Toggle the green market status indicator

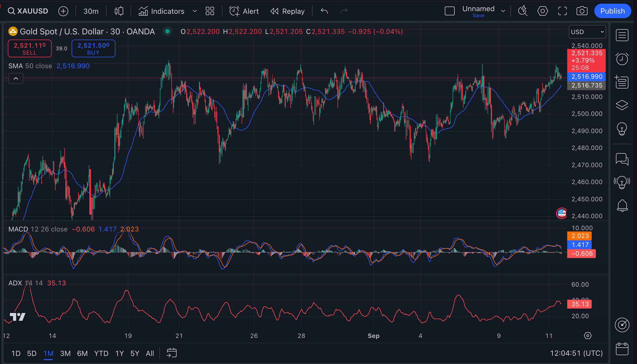pyautogui.click(x=167, y=32)
